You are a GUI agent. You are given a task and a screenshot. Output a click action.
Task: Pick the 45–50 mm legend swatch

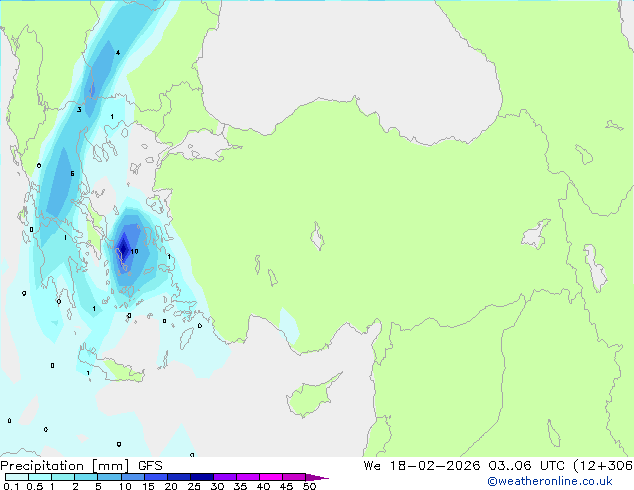click(x=294, y=477)
